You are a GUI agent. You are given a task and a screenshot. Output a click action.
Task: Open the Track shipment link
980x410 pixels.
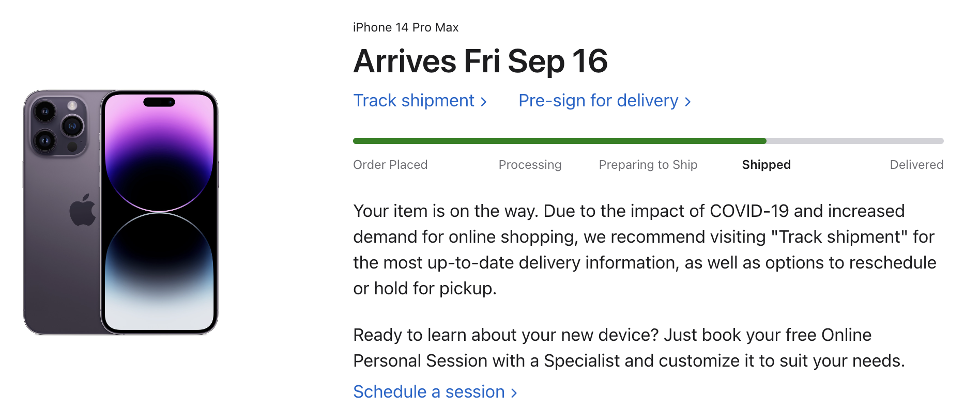(414, 101)
